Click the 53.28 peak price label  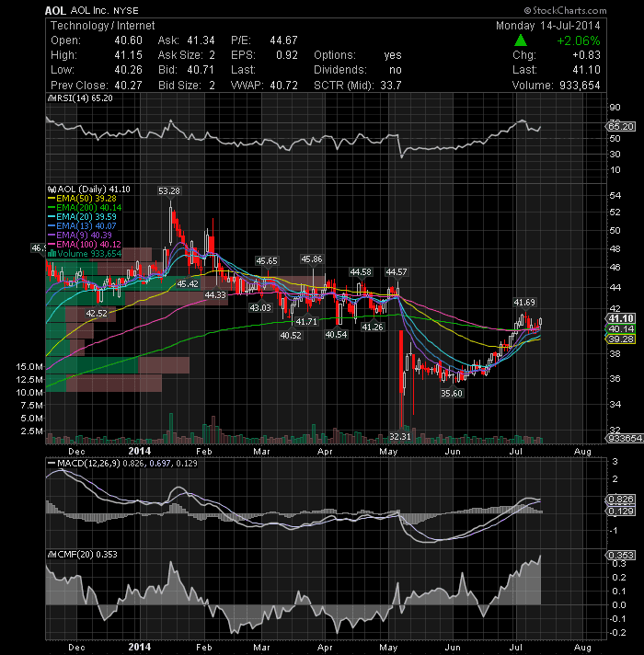(x=169, y=191)
